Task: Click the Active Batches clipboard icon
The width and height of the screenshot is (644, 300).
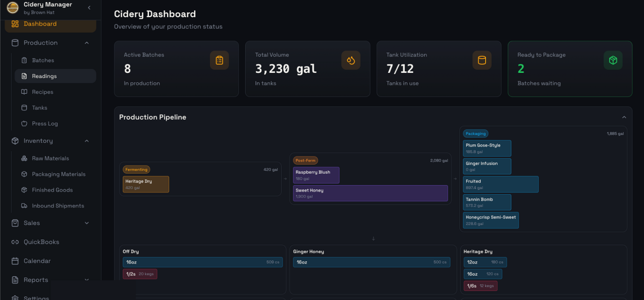Action: click(x=219, y=60)
